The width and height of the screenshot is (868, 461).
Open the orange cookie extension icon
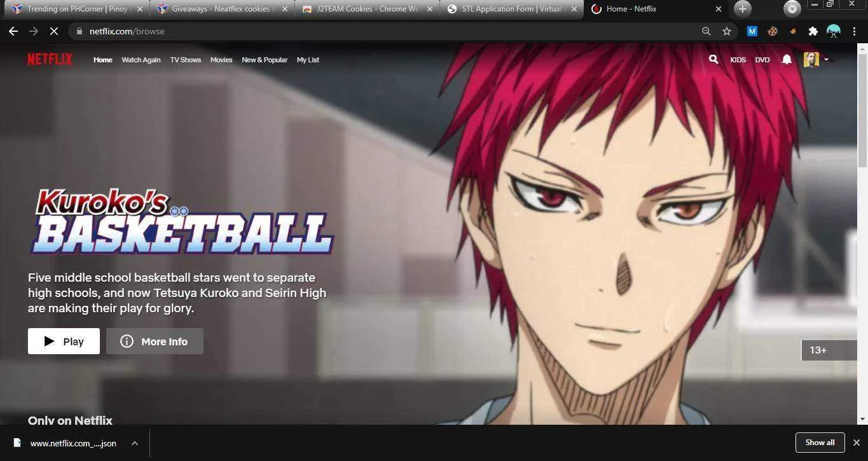793,31
